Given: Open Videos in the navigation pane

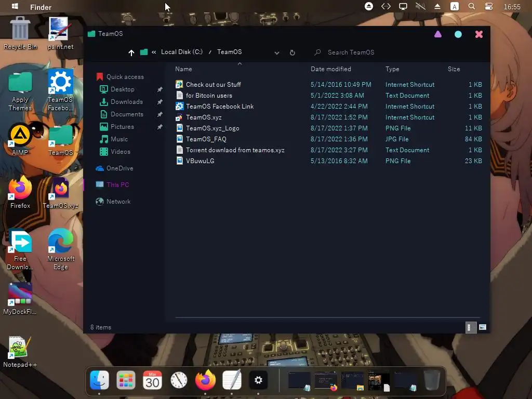Looking at the screenshot, I should point(115,152).
